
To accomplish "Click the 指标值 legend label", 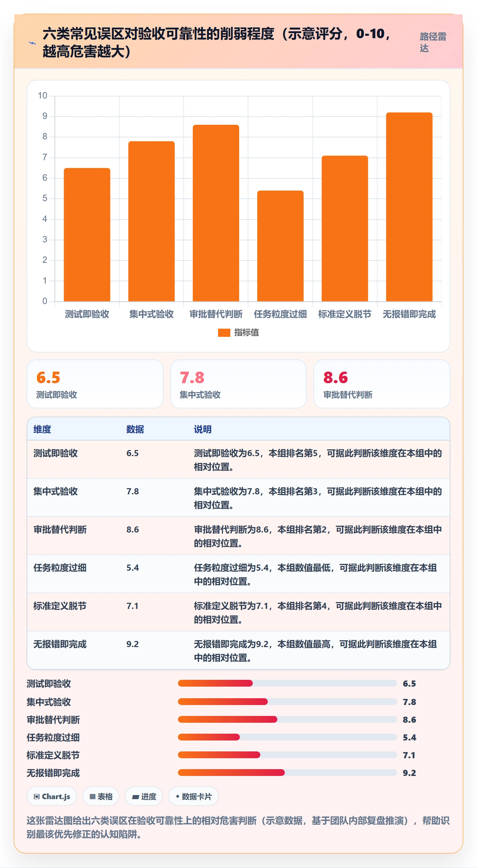I will point(246,333).
